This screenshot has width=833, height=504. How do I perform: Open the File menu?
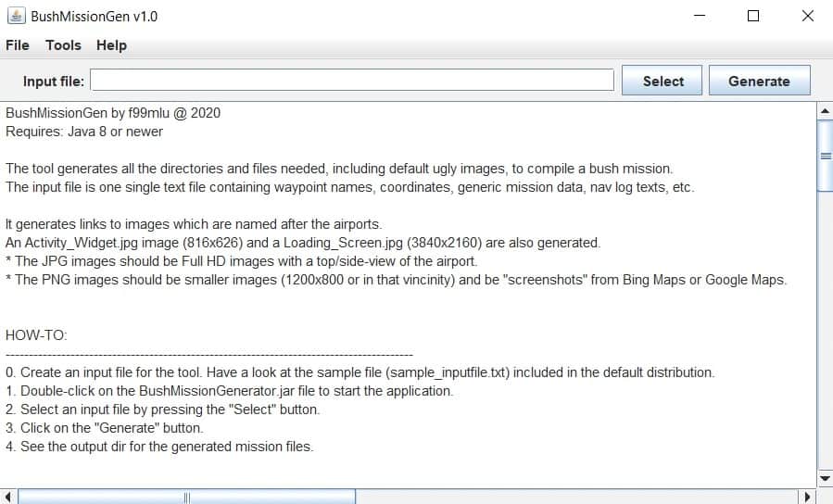pyautogui.click(x=18, y=45)
